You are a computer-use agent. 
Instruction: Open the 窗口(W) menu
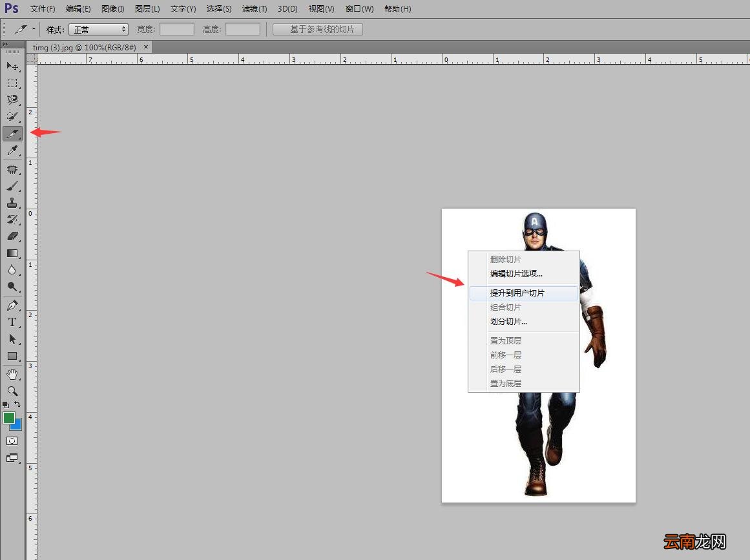click(359, 9)
